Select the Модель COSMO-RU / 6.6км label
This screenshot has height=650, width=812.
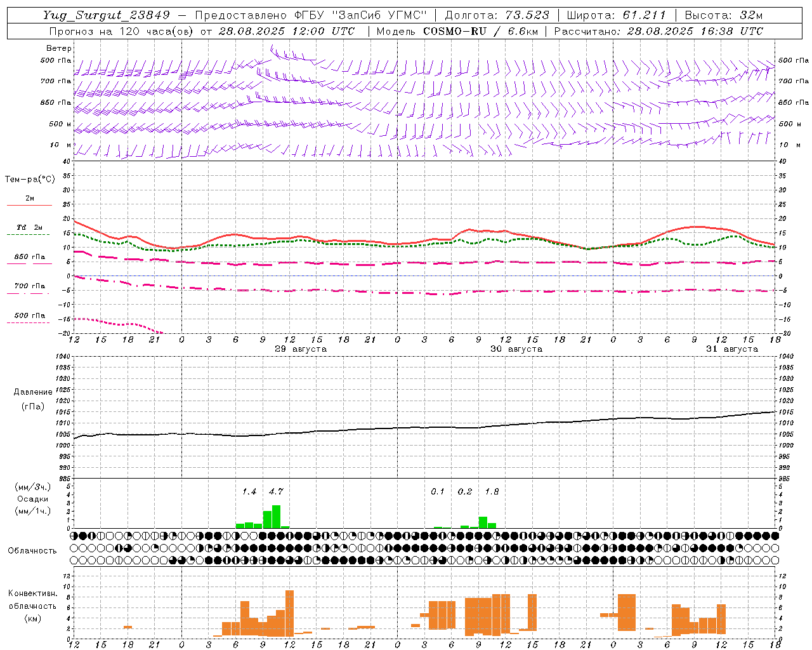(x=457, y=31)
